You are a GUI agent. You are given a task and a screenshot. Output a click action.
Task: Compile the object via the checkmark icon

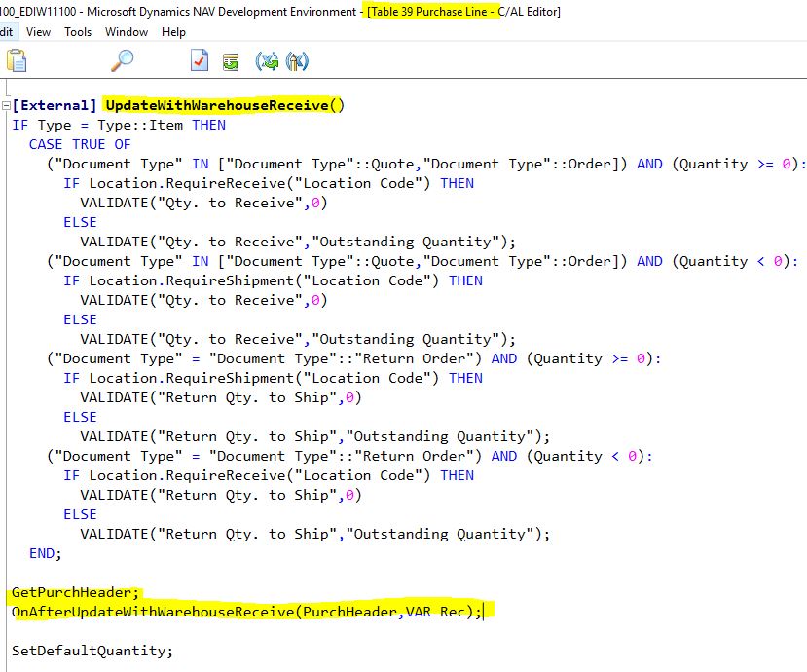click(x=198, y=59)
